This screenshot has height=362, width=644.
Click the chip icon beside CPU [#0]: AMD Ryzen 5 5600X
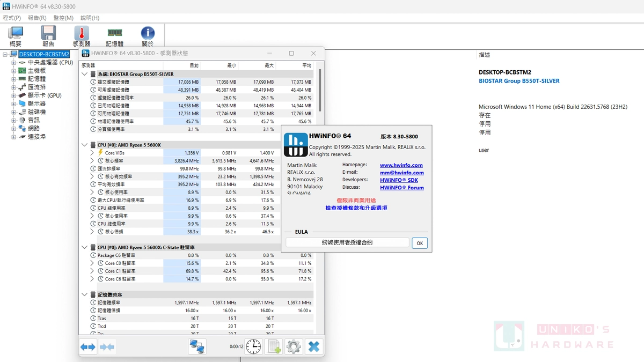point(93,145)
